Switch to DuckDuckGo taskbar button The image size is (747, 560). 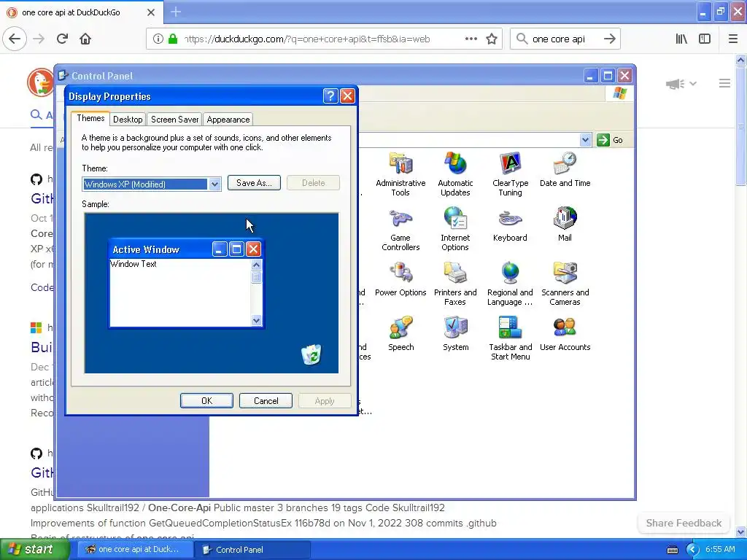135,550
